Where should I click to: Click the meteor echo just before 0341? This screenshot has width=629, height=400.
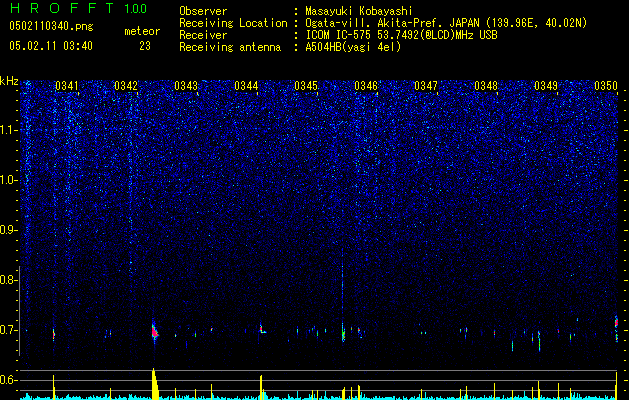[x=53, y=334]
